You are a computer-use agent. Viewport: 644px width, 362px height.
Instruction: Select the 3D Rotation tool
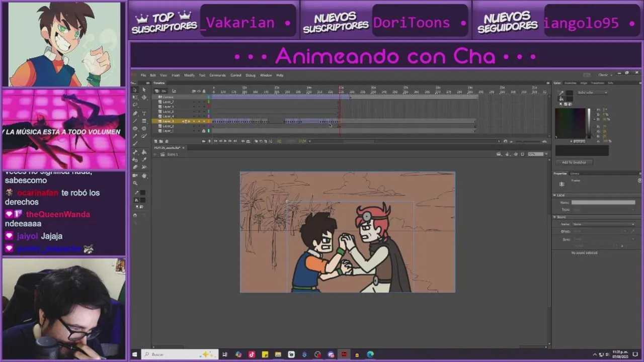click(x=144, y=97)
